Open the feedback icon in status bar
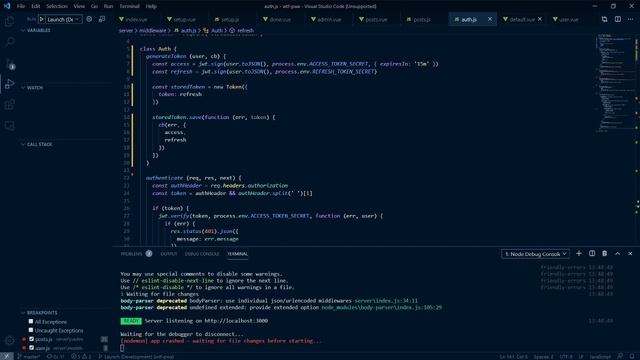 620,356
